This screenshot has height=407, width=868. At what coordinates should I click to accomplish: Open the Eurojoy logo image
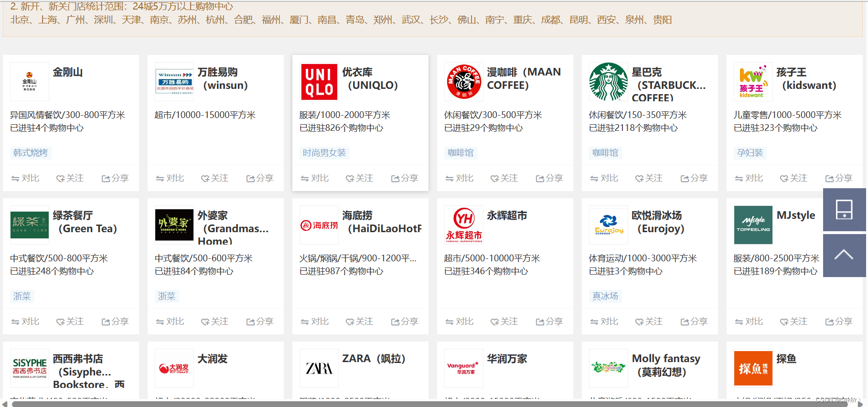tap(609, 225)
